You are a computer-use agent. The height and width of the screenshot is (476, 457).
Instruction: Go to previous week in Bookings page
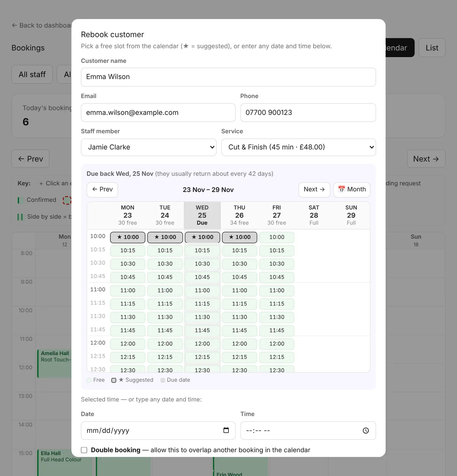tap(31, 159)
